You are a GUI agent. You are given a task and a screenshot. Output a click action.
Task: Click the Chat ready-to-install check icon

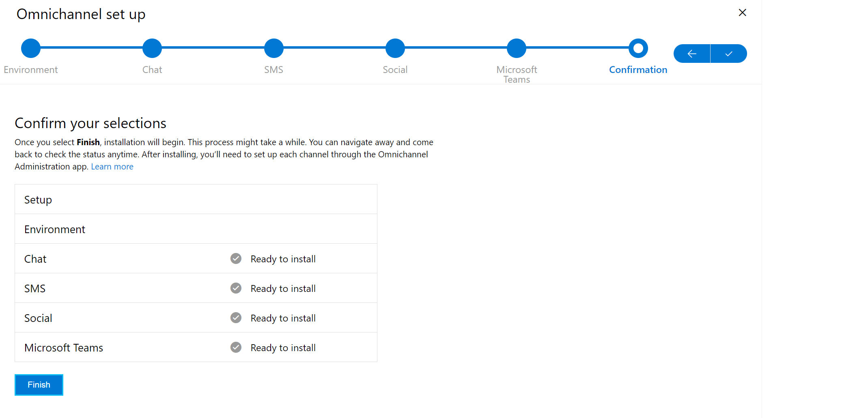[x=236, y=259]
